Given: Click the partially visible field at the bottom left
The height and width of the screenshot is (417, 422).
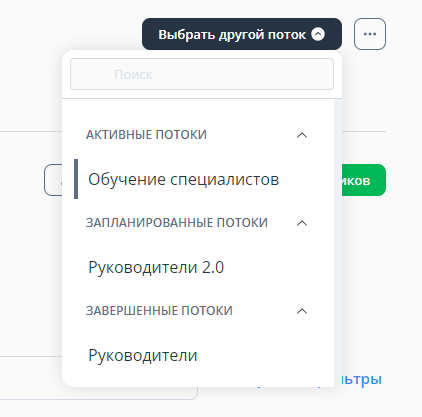Looking at the screenshot, I should tap(31, 378).
